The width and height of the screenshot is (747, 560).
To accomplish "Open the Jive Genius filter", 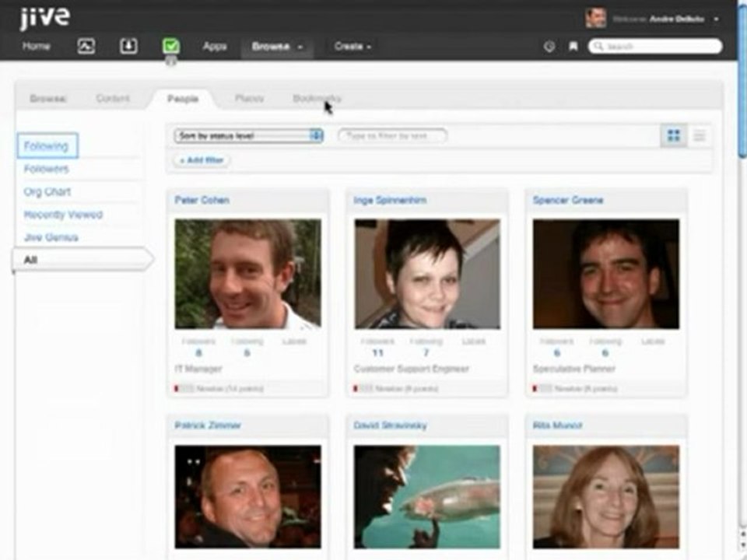I will click(x=51, y=237).
